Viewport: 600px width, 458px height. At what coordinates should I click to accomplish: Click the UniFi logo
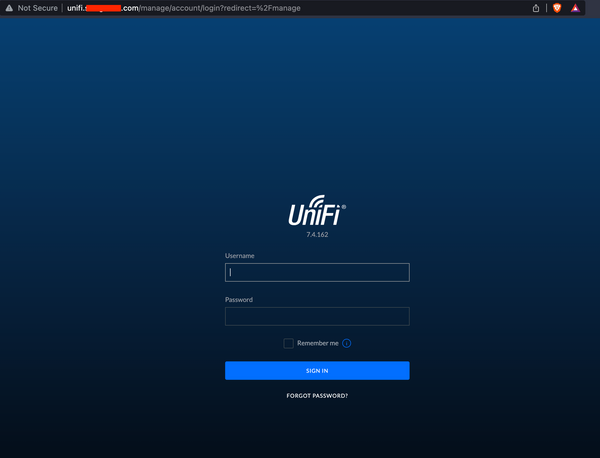pyautogui.click(x=316, y=215)
